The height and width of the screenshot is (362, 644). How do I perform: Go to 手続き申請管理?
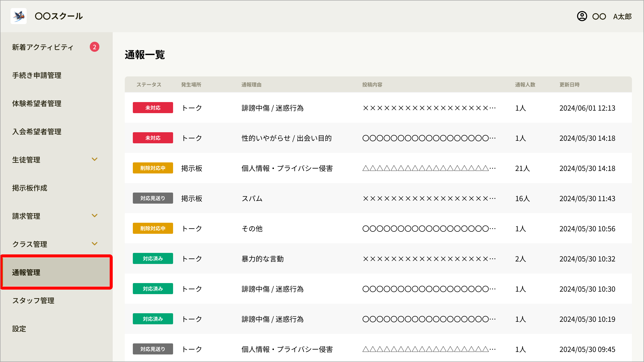coord(37,75)
